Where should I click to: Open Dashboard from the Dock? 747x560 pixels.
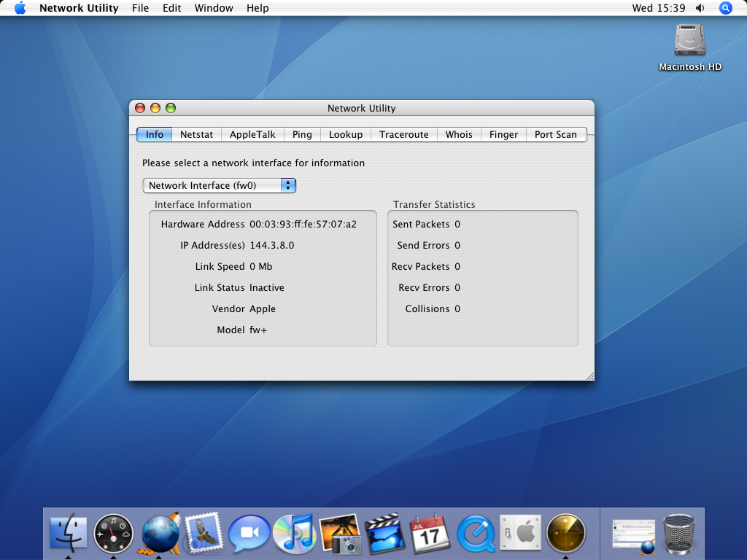tap(113, 534)
